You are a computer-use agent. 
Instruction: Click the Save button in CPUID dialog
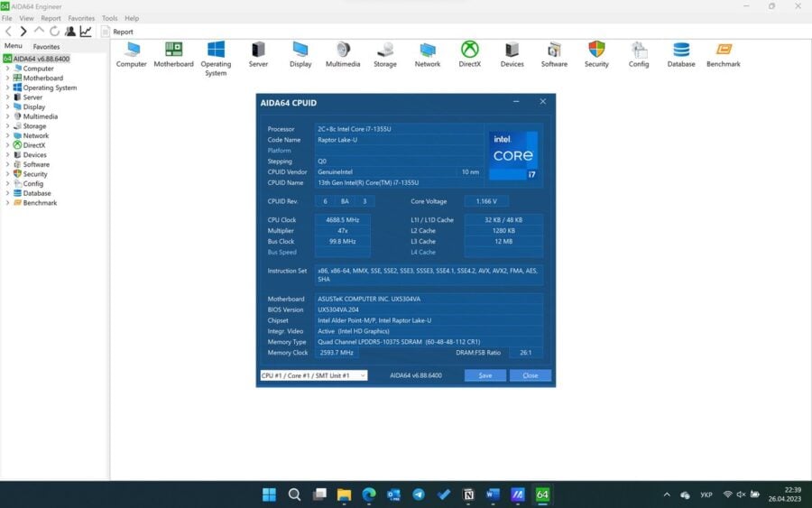(485, 375)
